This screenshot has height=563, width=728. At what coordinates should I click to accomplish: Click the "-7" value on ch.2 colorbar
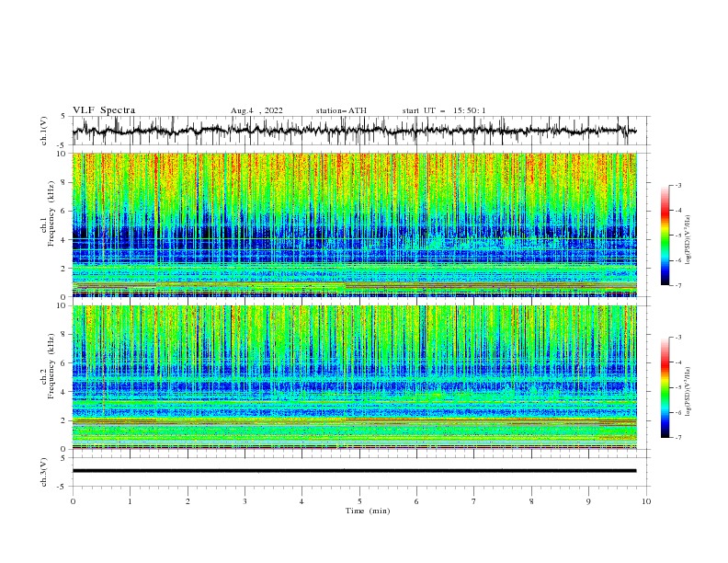pos(677,438)
